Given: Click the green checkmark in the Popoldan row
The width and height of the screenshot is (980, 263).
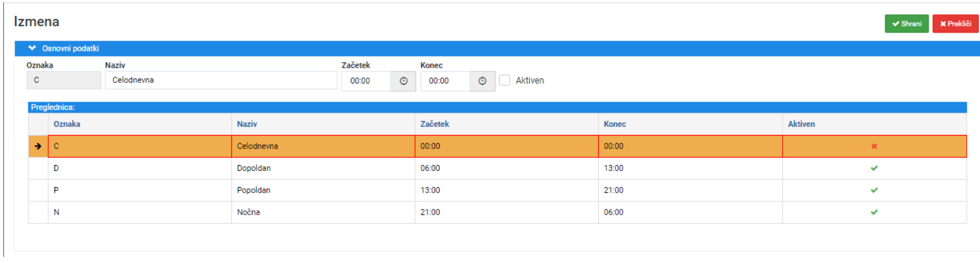Looking at the screenshot, I should coord(874,190).
